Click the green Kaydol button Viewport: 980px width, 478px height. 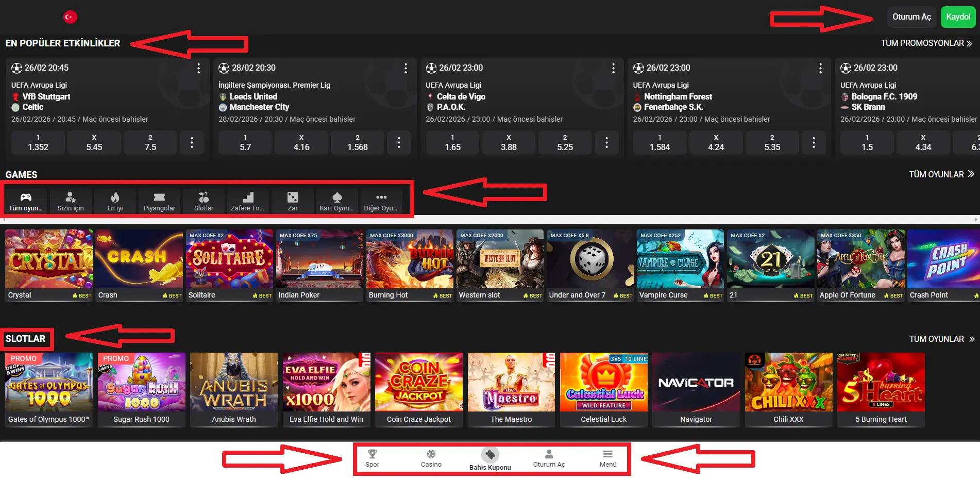(958, 17)
